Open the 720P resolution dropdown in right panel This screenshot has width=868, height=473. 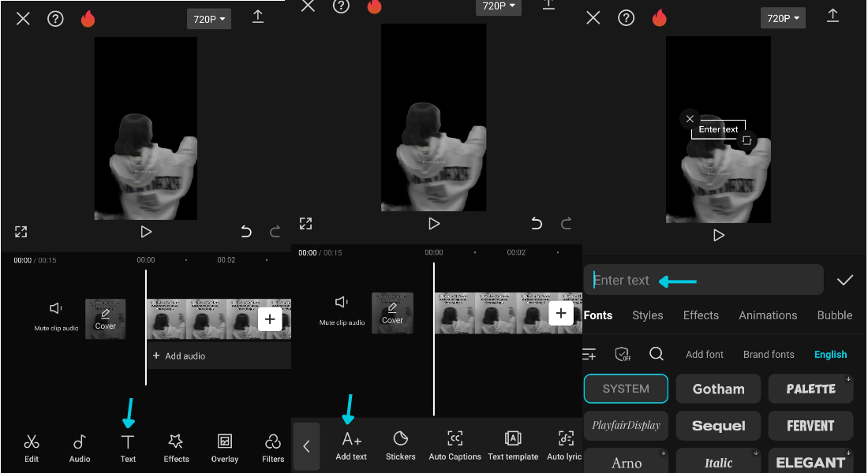(x=783, y=18)
